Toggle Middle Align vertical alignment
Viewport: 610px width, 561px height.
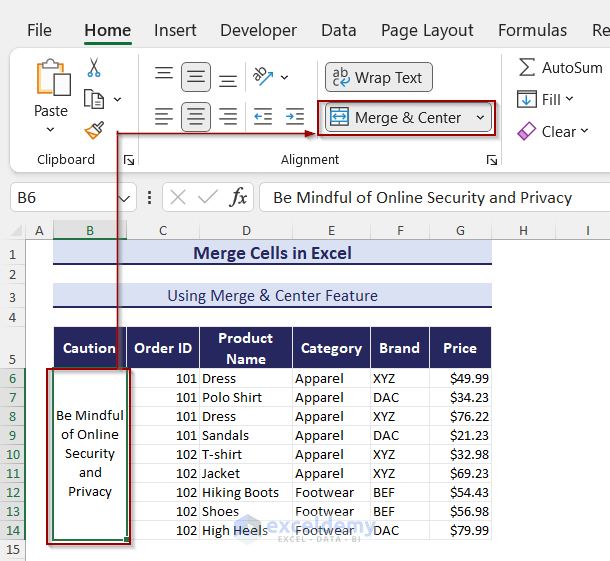click(x=196, y=77)
